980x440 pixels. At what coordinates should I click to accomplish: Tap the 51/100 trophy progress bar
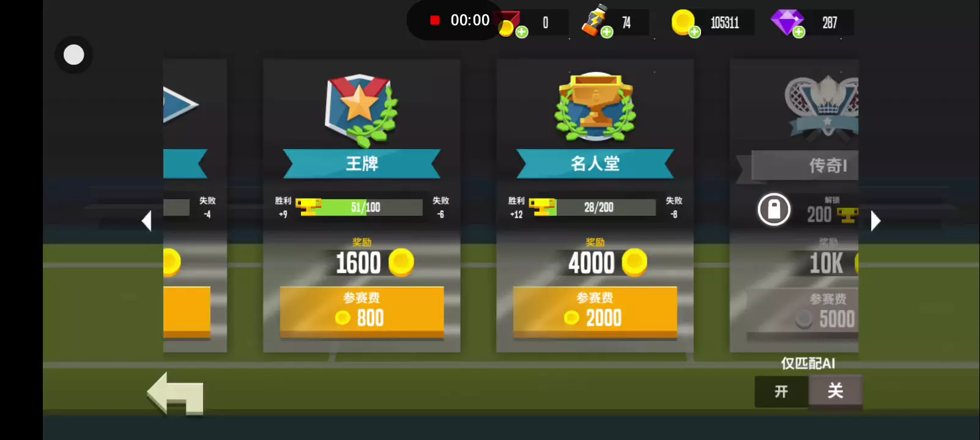360,207
